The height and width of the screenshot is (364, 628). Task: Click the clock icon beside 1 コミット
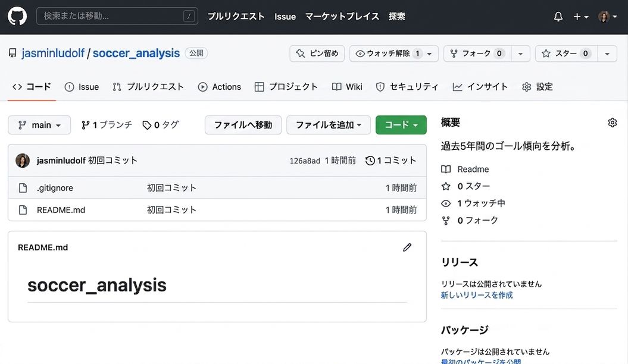(x=370, y=161)
